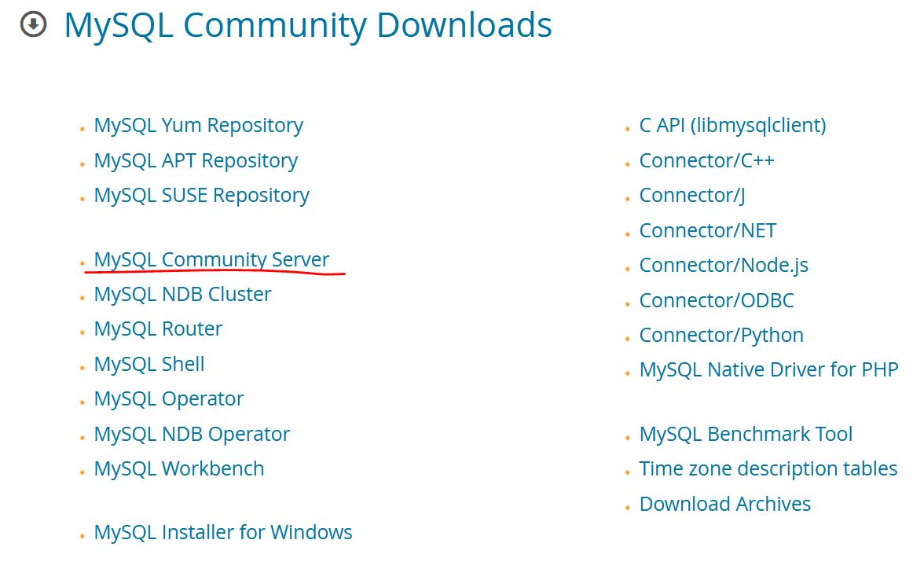Open MySQL SUSE Repository page
Viewport: 924px width, 569px height.
coord(201,196)
